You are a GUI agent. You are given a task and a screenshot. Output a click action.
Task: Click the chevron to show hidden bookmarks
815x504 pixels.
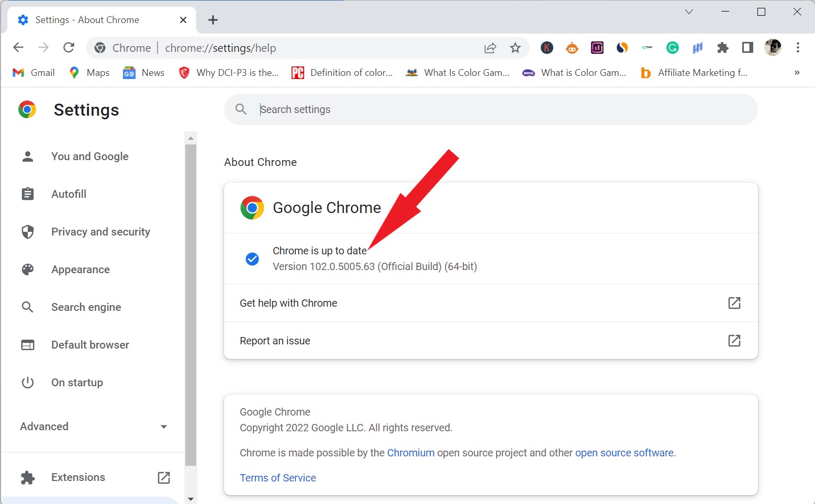point(797,72)
